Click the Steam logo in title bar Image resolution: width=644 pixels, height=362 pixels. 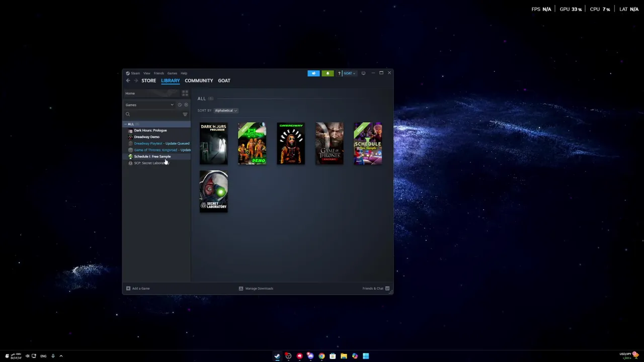(x=128, y=73)
